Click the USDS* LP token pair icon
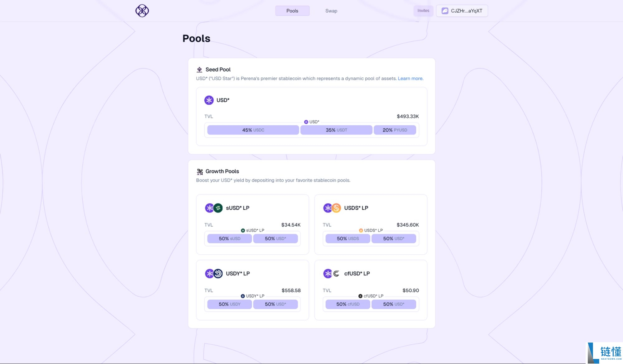 pos(332,208)
